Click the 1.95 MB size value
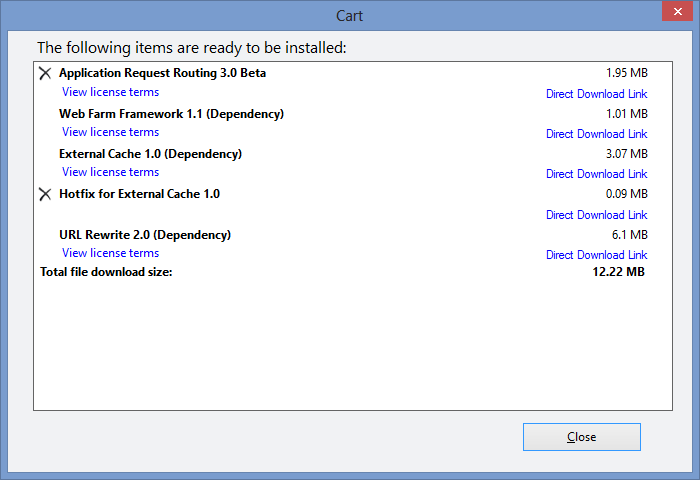Viewport: 700px width, 480px height. pyautogui.click(x=627, y=73)
